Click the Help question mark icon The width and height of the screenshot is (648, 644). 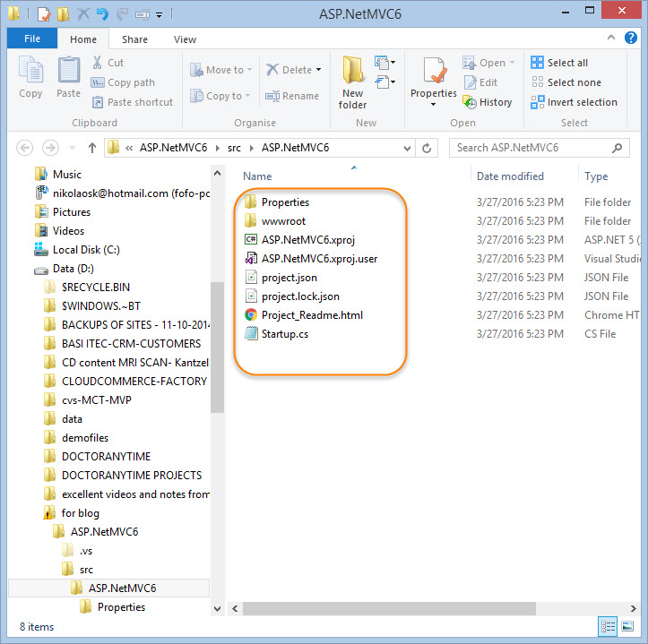tap(630, 38)
